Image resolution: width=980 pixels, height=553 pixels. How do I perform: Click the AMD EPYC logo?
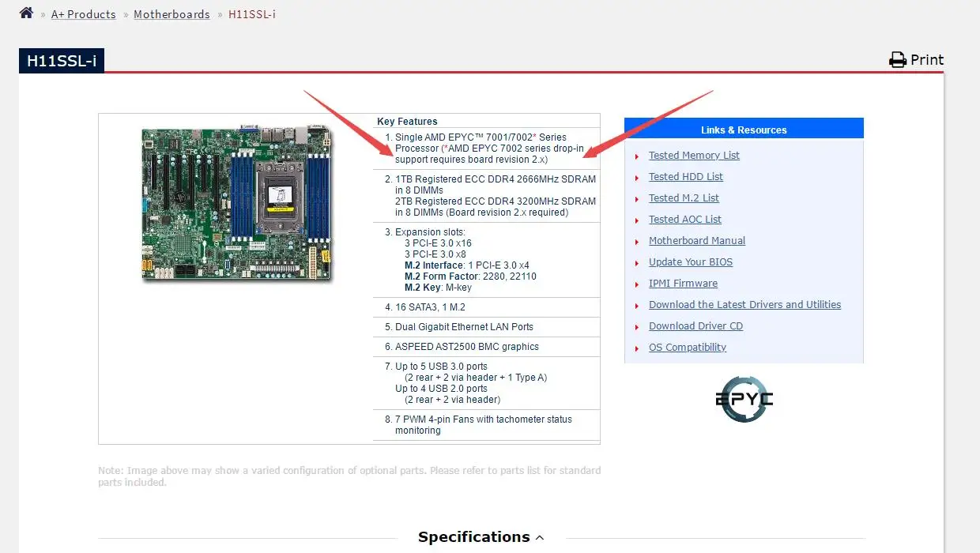tap(744, 399)
